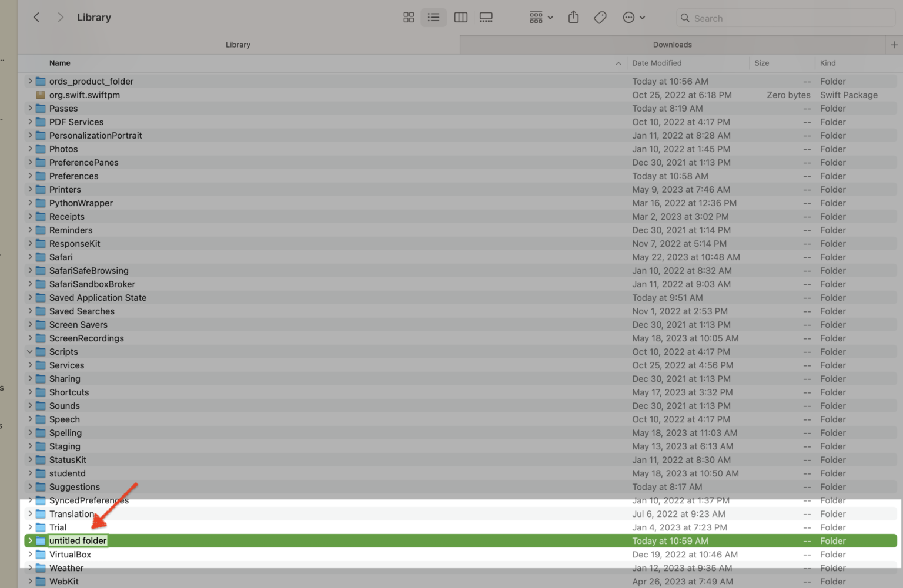Expand the untitled folder disclosure arrow
Screen dimensions: 903x588
coord(30,541)
